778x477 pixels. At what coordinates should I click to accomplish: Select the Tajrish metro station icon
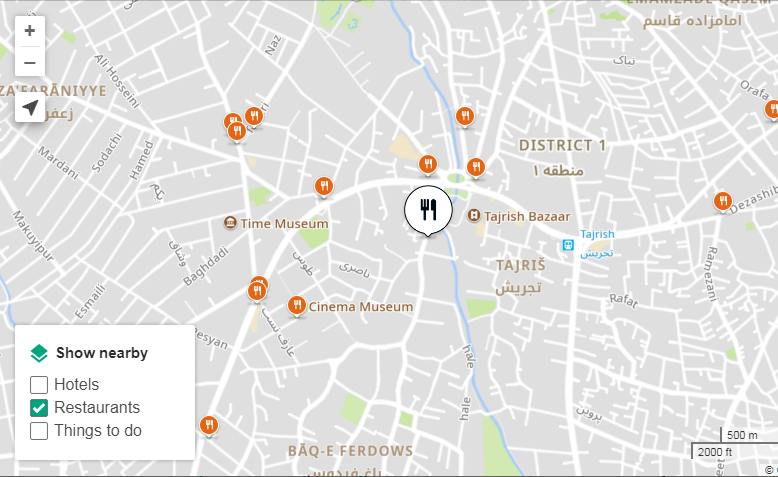568,245
